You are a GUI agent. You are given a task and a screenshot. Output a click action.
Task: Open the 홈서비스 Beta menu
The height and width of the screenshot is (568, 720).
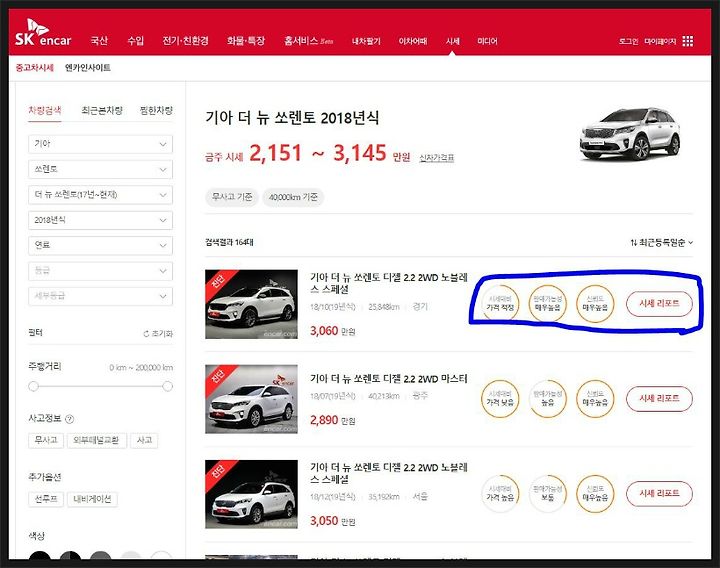[x=308, y=41]
